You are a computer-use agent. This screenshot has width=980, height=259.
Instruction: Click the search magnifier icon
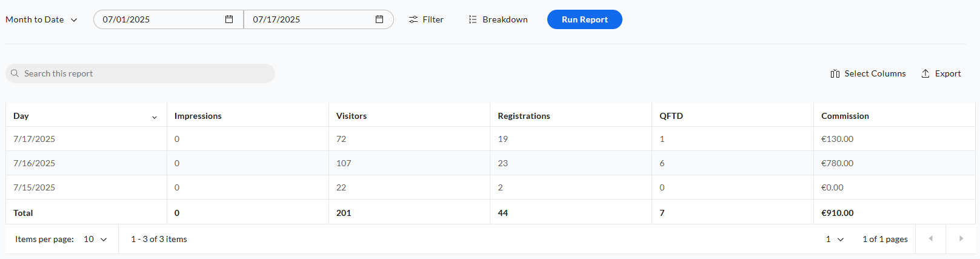pyautogui.click(x=15, y=73)
